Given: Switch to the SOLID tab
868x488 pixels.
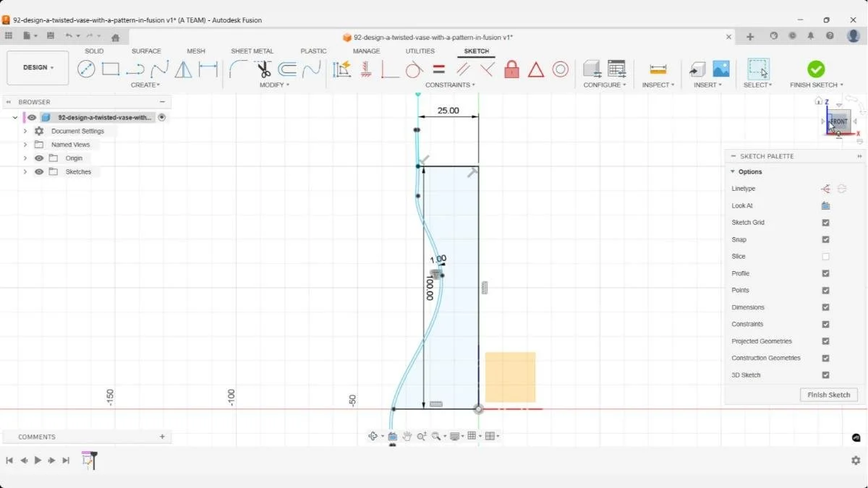Looking at the screenshot, I should [x=94, y=51].
